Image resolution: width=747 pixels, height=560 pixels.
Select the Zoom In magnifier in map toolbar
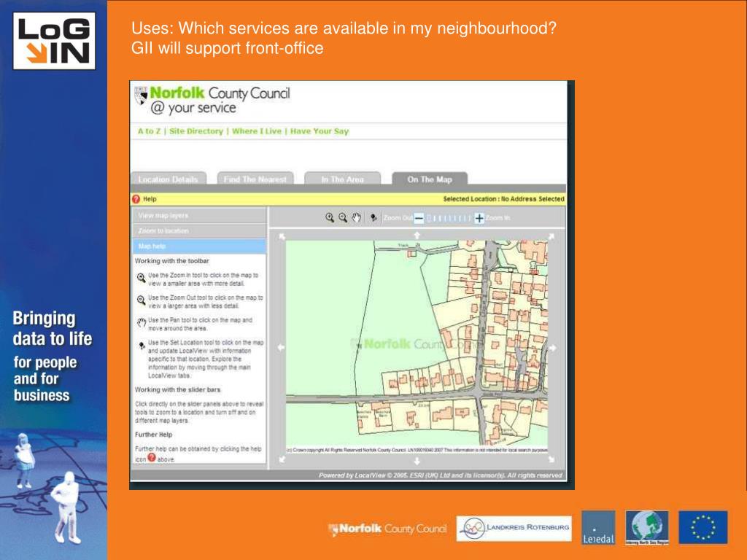click(x=329, y=217)
